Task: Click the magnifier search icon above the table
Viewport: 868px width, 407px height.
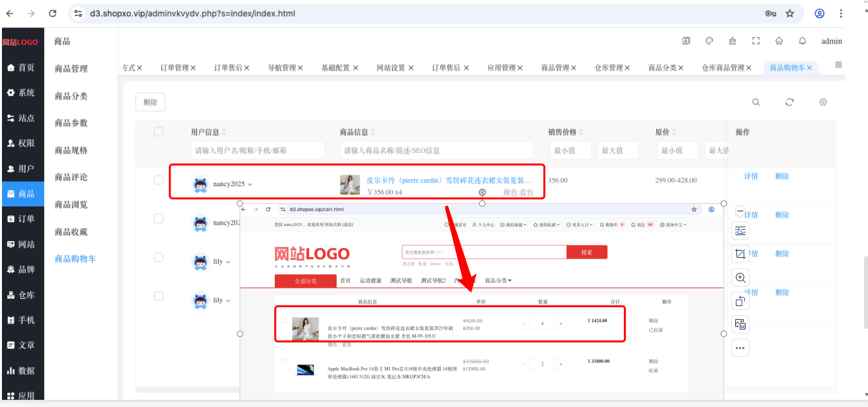Action: 756,102
